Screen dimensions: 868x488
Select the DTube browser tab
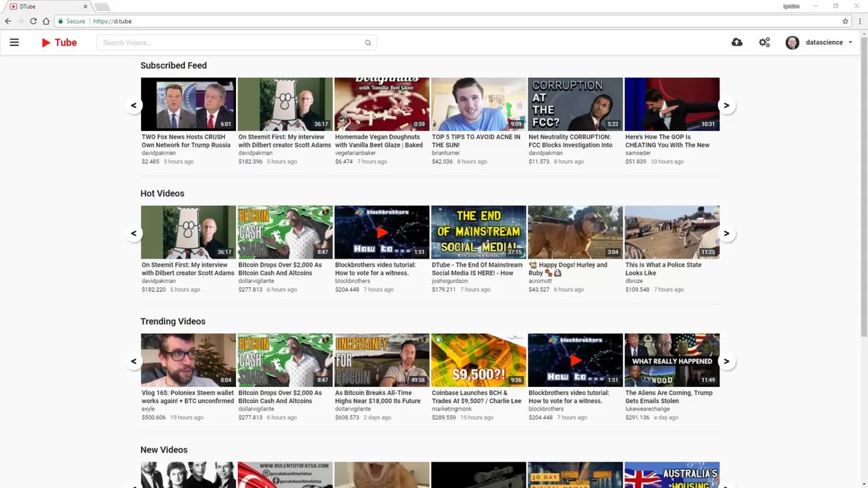point(47,7)
